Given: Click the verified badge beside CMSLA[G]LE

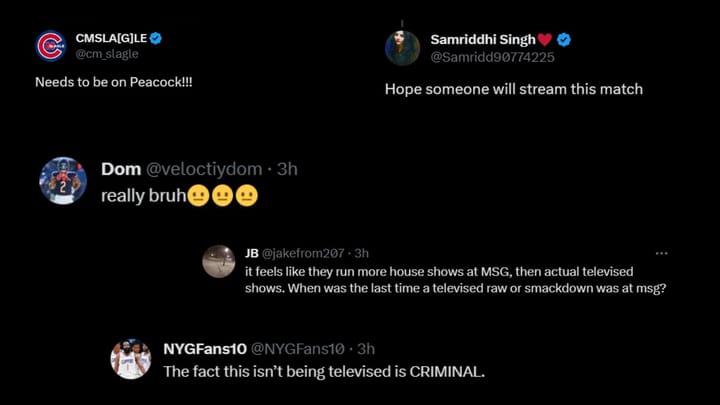Looking at the screenshot, I should click(x=156, y=38).
